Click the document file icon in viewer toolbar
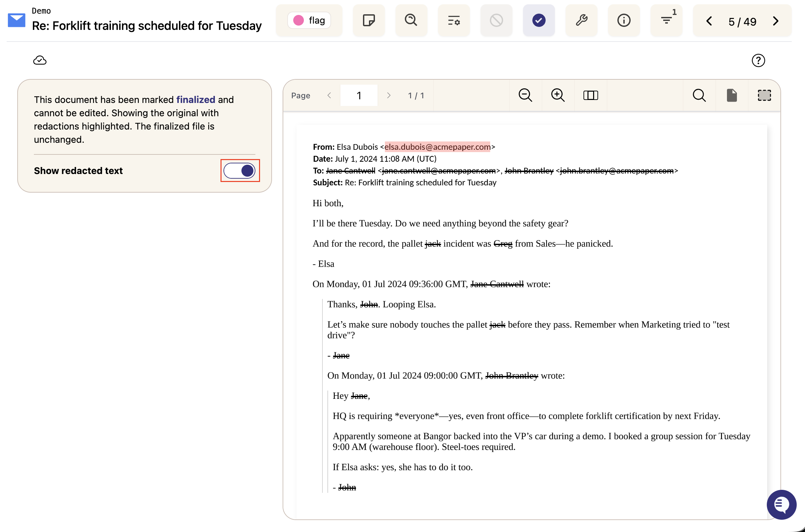The width and height of the screenshot is (805, 532). 732,95
